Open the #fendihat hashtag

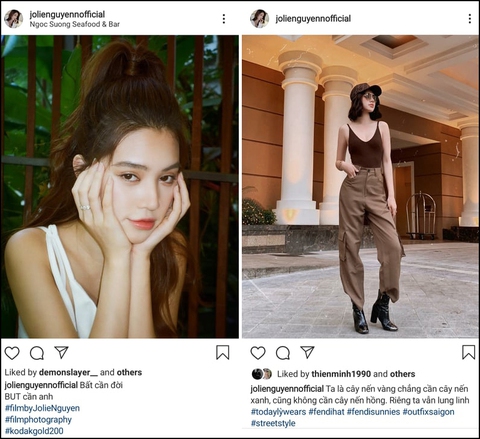point(326,412)
